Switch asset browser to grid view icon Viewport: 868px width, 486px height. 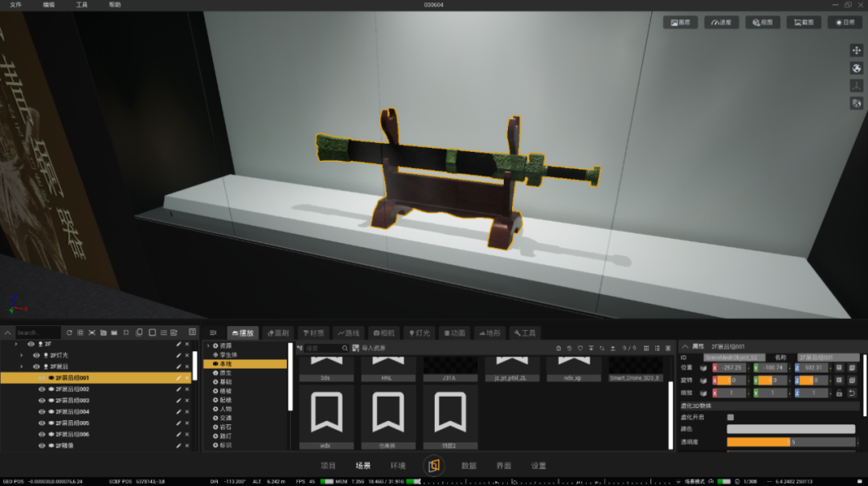(646, 348)
